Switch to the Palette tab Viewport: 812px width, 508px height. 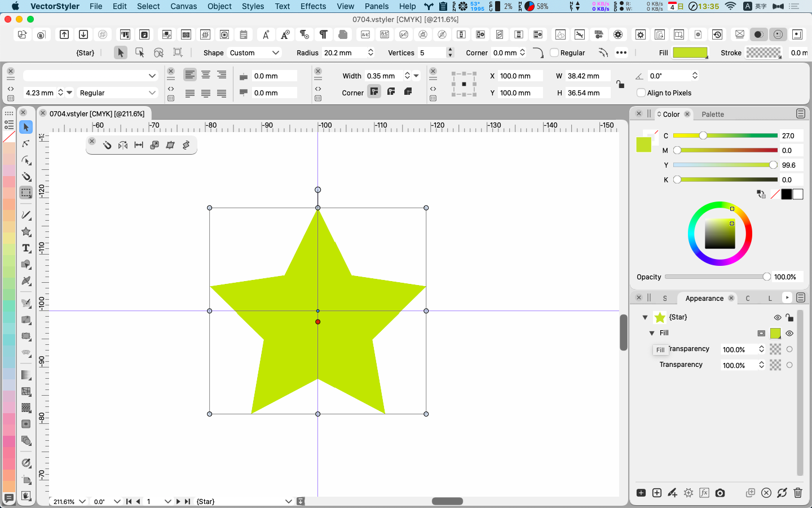(712, 114)
